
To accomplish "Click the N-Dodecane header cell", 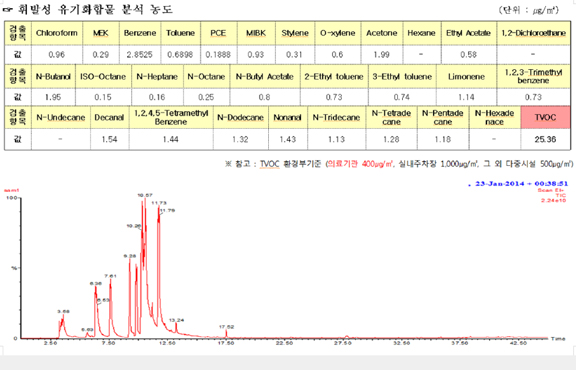I will pyautogui.click(x=241, y=118).
